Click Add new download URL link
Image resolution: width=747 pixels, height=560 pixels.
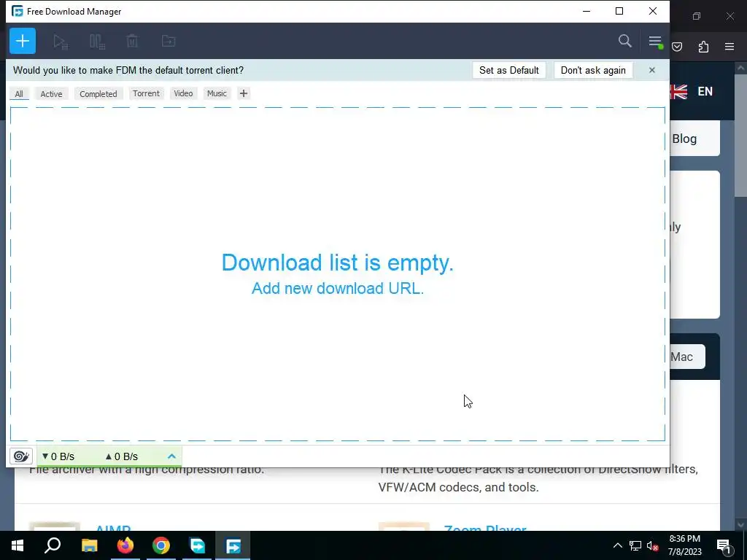pyautogui.click(x=338, y=288)
